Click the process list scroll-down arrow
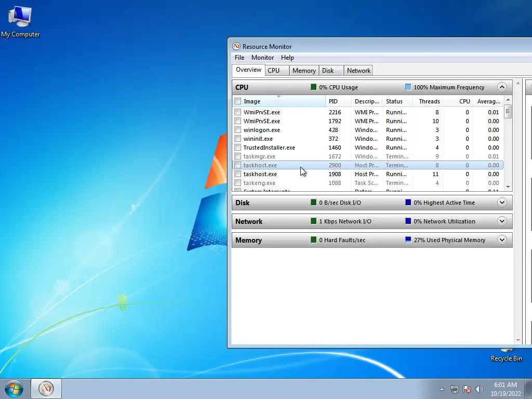This screenshot has height=399, width=532. [508, 187]
